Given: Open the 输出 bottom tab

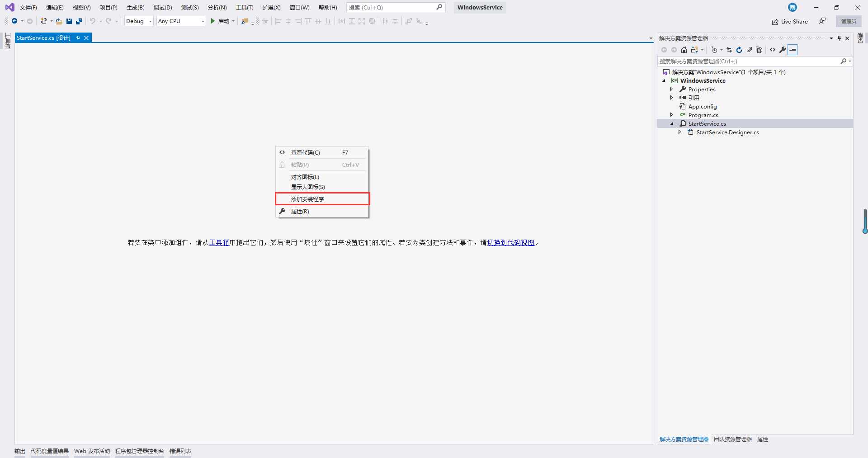Looking at the screenshot, I should (x=20, y=451).
